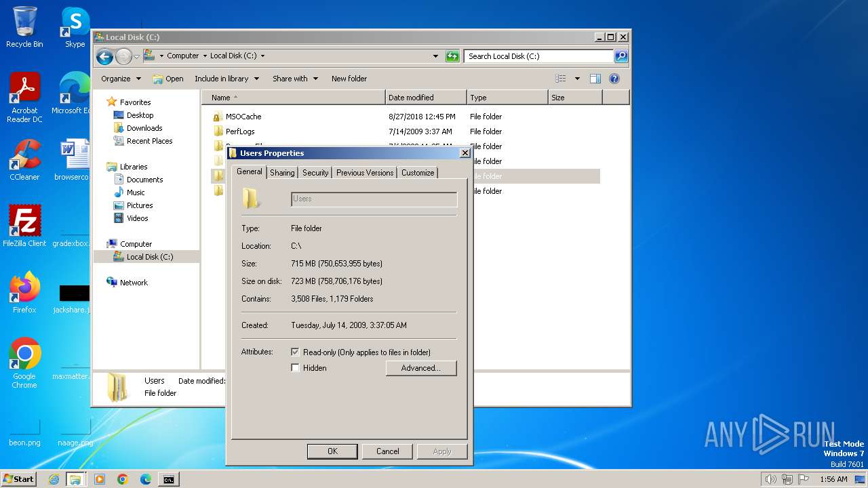Toggle the Explorer preview pane icon
The width and height of the screenshot is (868, 488).
point(595,79)
